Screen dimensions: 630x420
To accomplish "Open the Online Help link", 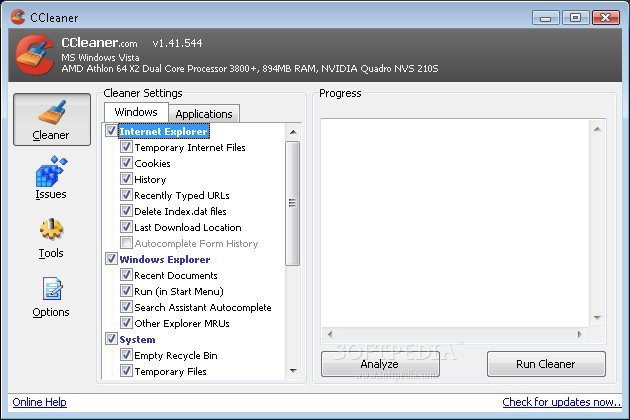I will coord(39,402).
